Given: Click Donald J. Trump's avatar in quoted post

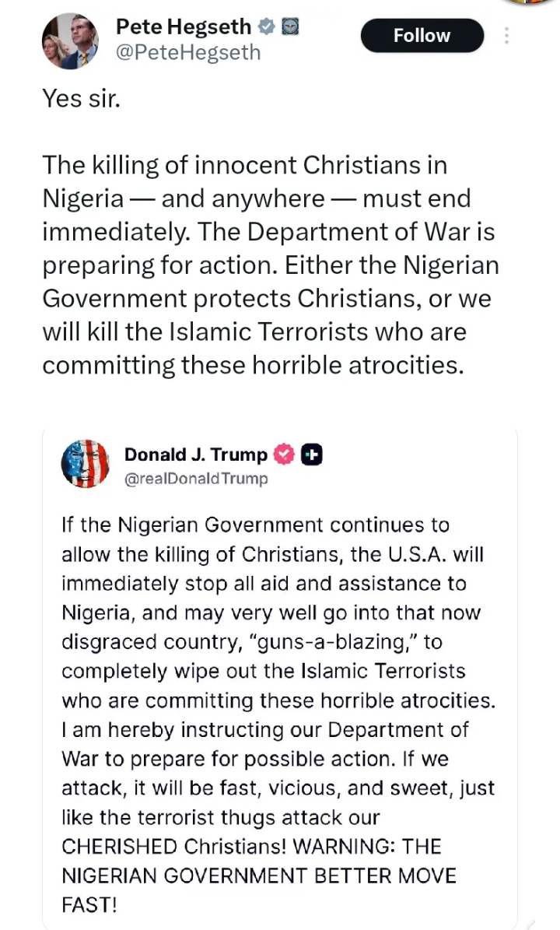Looking at the screenshot, I should point(85,464).
